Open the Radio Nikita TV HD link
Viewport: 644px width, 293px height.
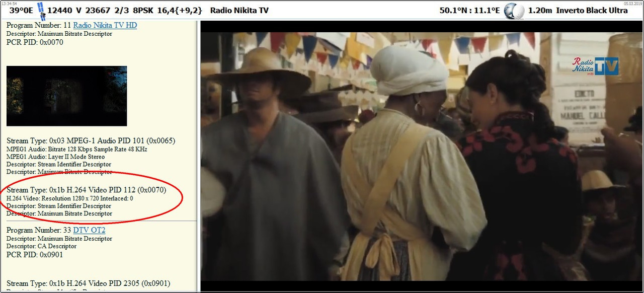click(x=105, y=25)
